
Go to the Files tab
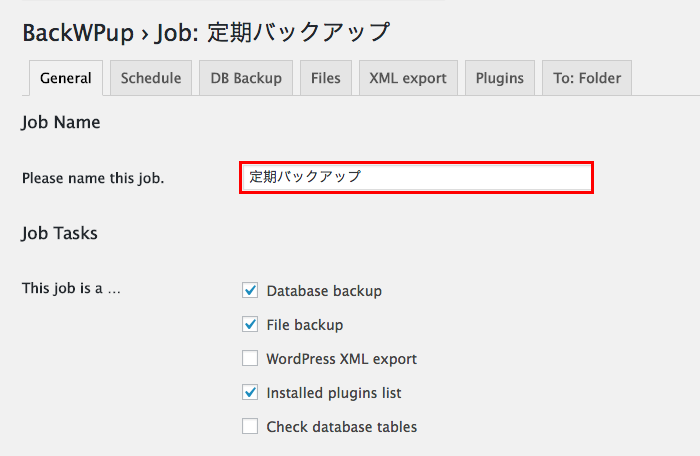pyautogui.click(x=326, y=78)
